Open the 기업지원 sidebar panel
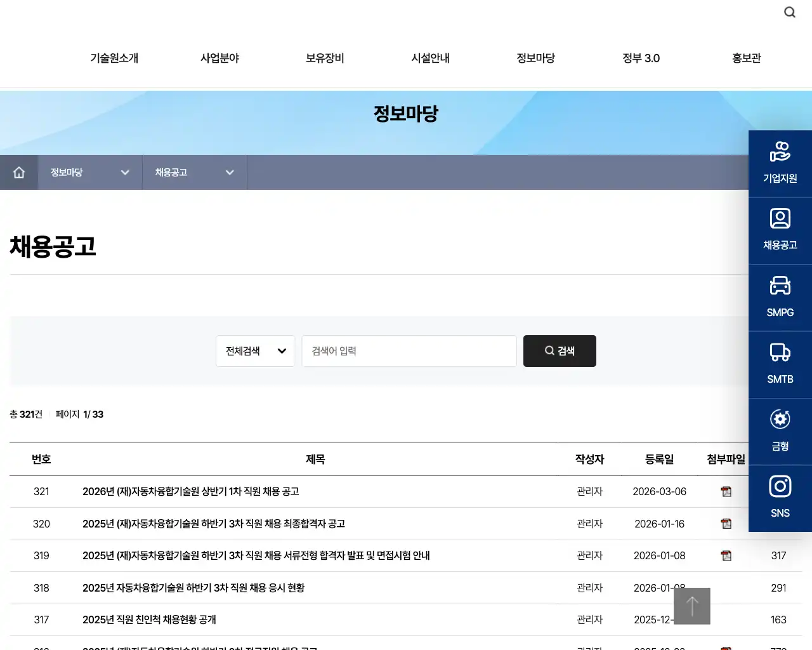Image resolution: width=812 pixels, height=650 pixels. (780, 163)
